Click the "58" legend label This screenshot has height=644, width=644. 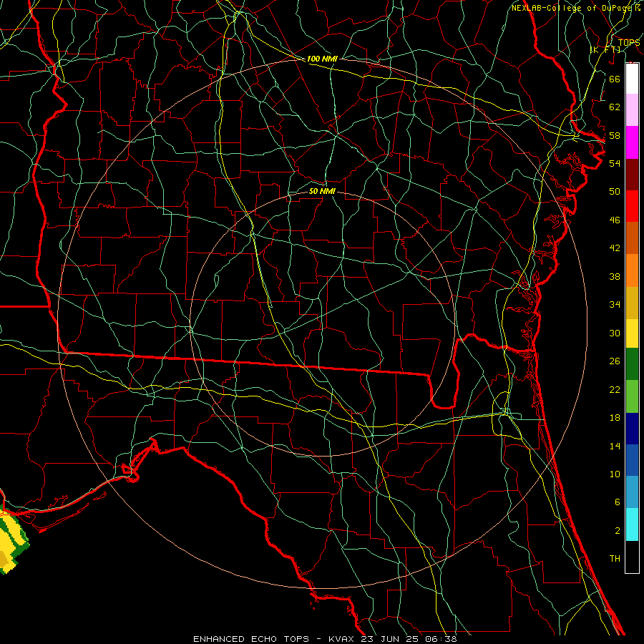pyautogui.click(x=615, y=135)
